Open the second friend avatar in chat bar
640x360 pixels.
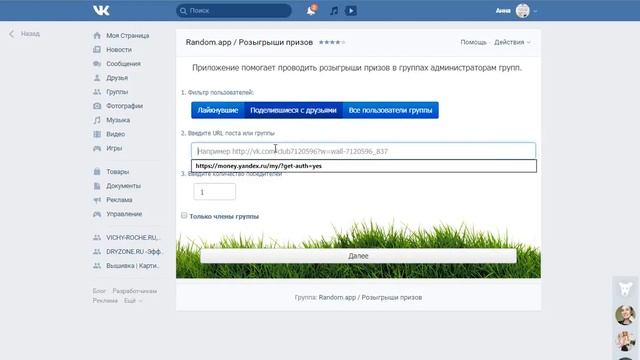[625, 340]
